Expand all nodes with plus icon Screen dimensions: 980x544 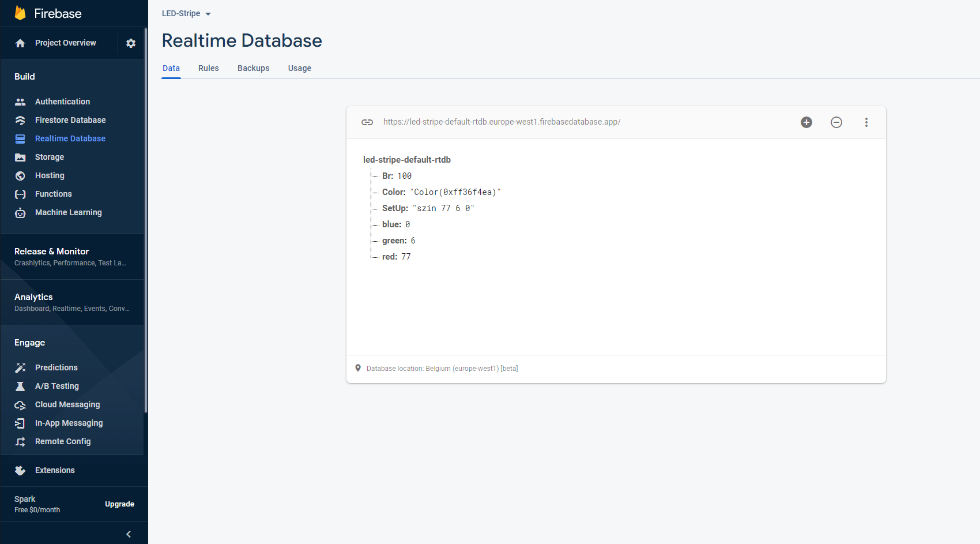(806, 122)
